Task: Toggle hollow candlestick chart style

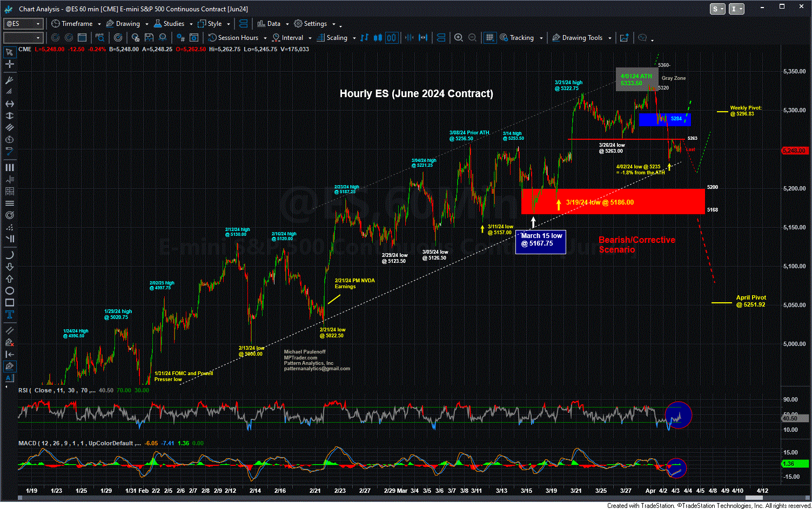Action: point(392,38)
